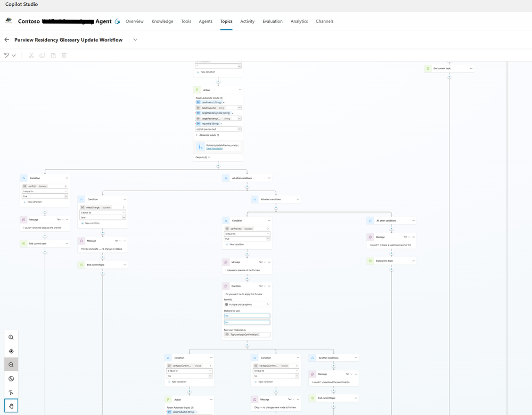Image resolution: width=532 pixels, height=415 pixels.
Task: Go back using the left arrow
Action: point(7,40)
